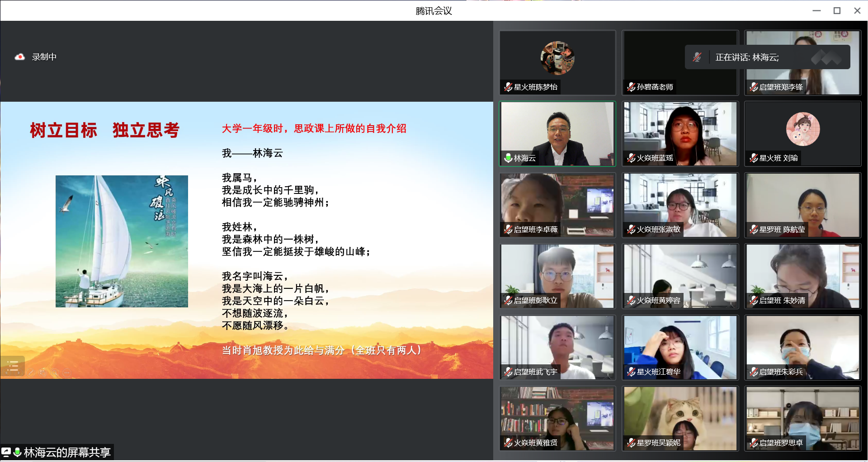
Task: Click the 启望班罗思卓 name label
Action: [781, 443]
